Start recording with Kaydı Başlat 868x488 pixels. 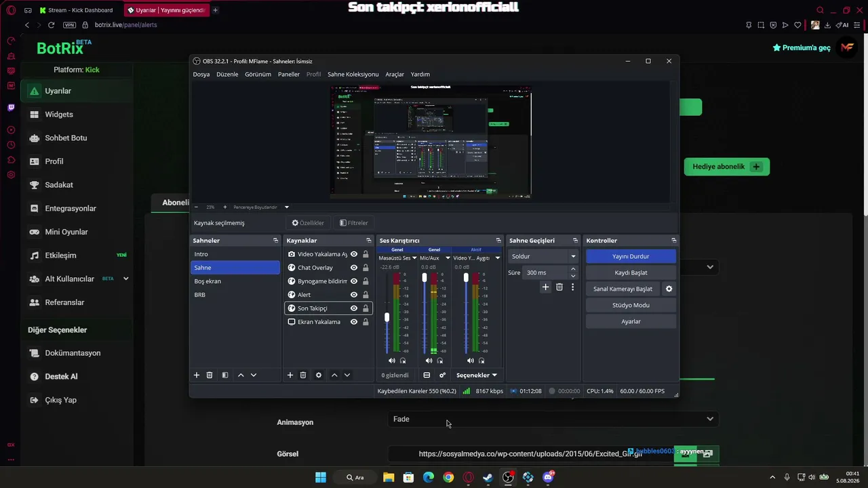click(x=631, y=272)
